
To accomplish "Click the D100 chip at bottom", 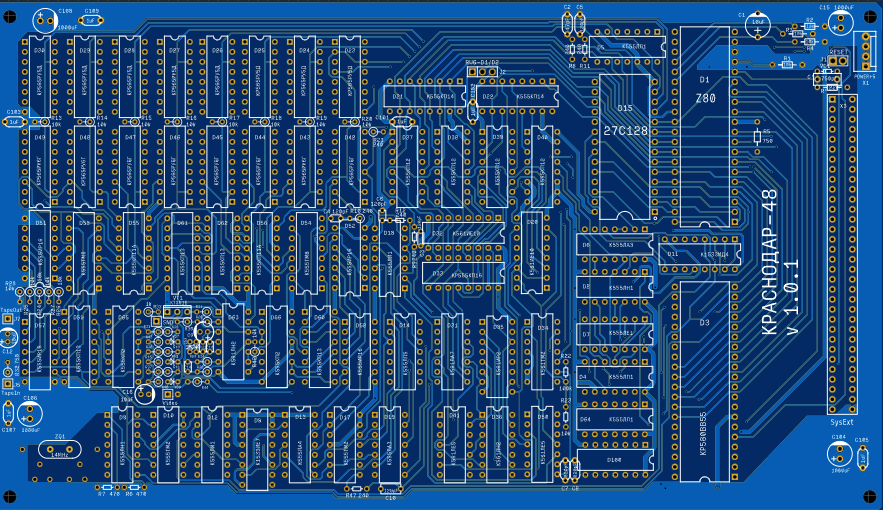I will (614, 461).
